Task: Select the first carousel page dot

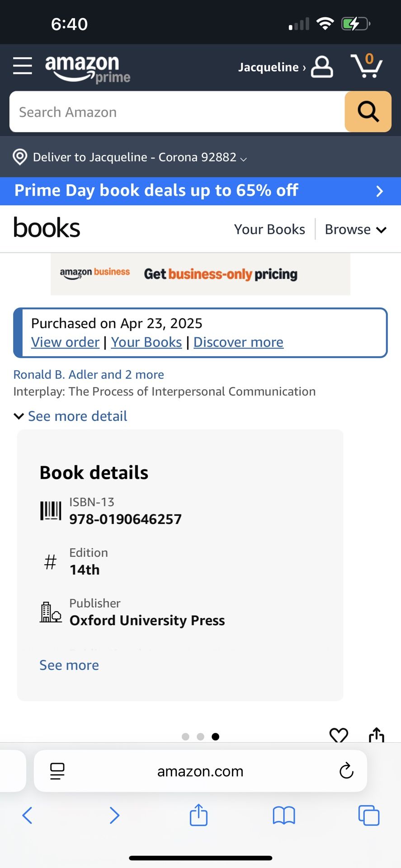Action: click(185, 736)
